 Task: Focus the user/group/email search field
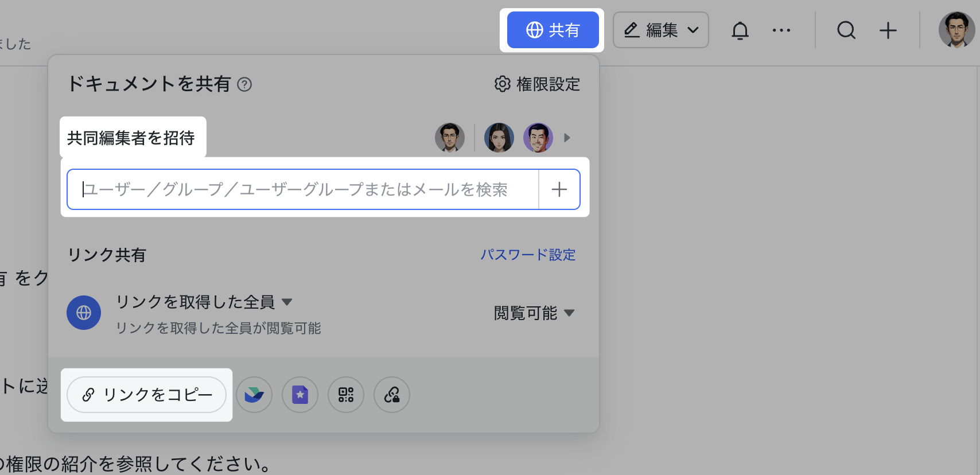click(x=303, y=189)
